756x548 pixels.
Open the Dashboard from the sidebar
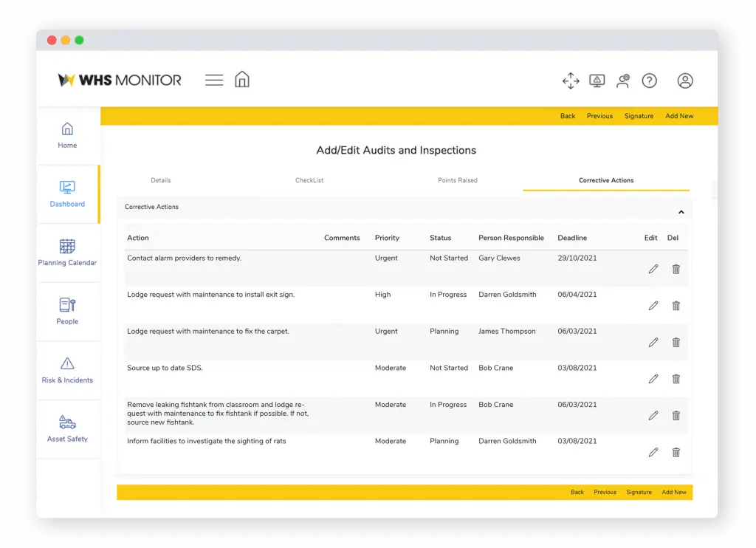tap(67, 193)
